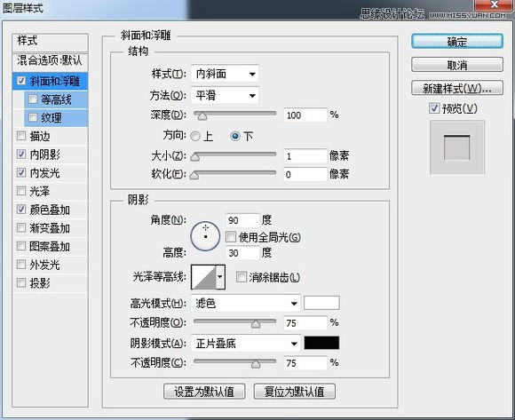Open the 高光模式 滤色 dropdown
This screenshot has height=420, width=515.
(x=246, y=304)
